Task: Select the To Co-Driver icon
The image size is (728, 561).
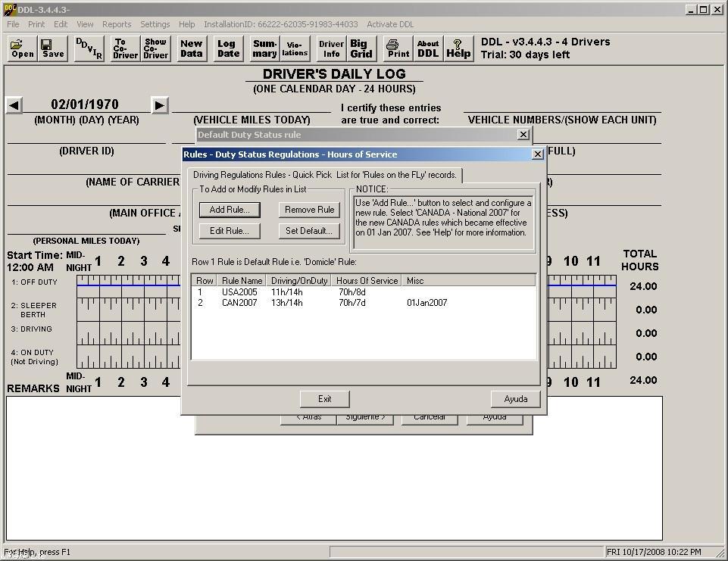Action: [123, 48]
